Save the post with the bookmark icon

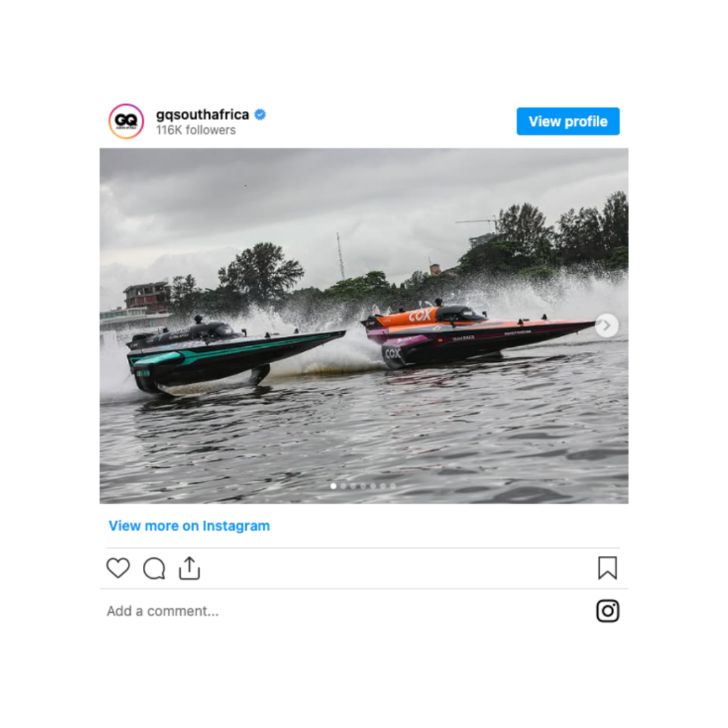point(607,568)
